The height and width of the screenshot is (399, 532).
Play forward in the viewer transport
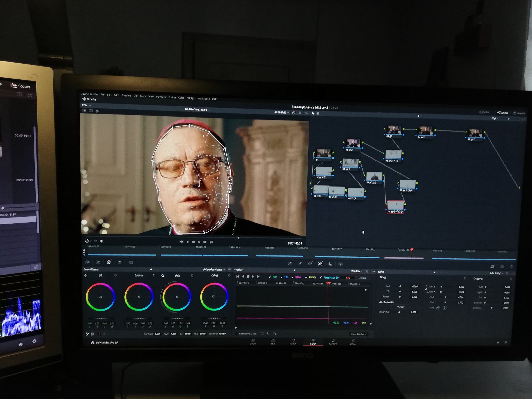(199, 242)
